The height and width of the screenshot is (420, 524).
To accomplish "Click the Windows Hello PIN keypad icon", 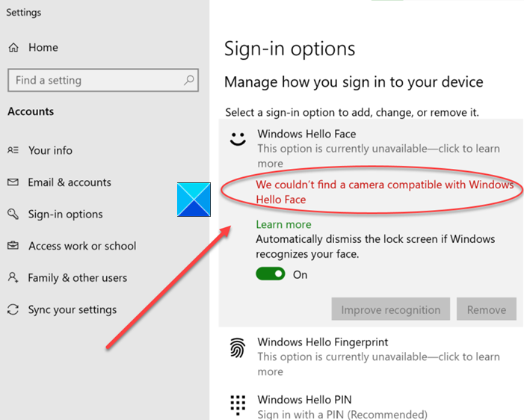I will pos(238,405).
